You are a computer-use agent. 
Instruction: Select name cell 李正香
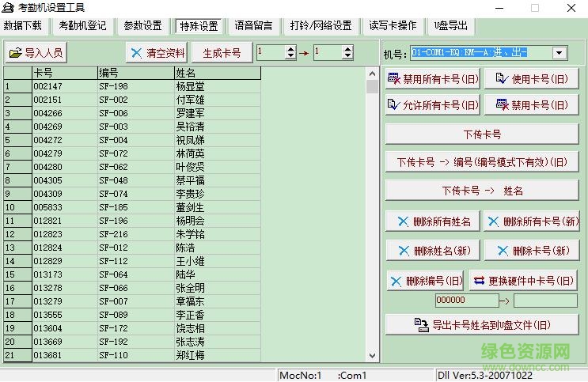[x=218, y=315]
